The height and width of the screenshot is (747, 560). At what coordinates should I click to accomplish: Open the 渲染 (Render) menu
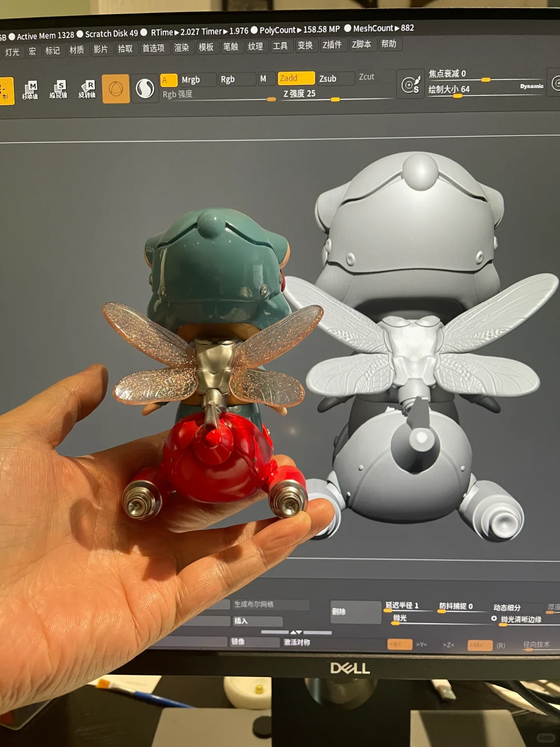click(182, 48)
